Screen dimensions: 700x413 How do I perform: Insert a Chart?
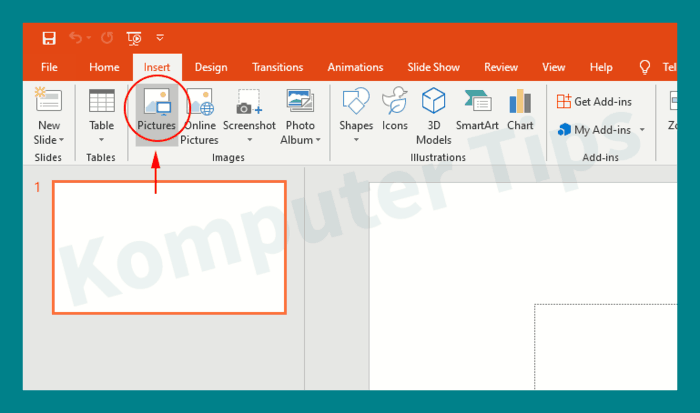(x=520, y=109)
